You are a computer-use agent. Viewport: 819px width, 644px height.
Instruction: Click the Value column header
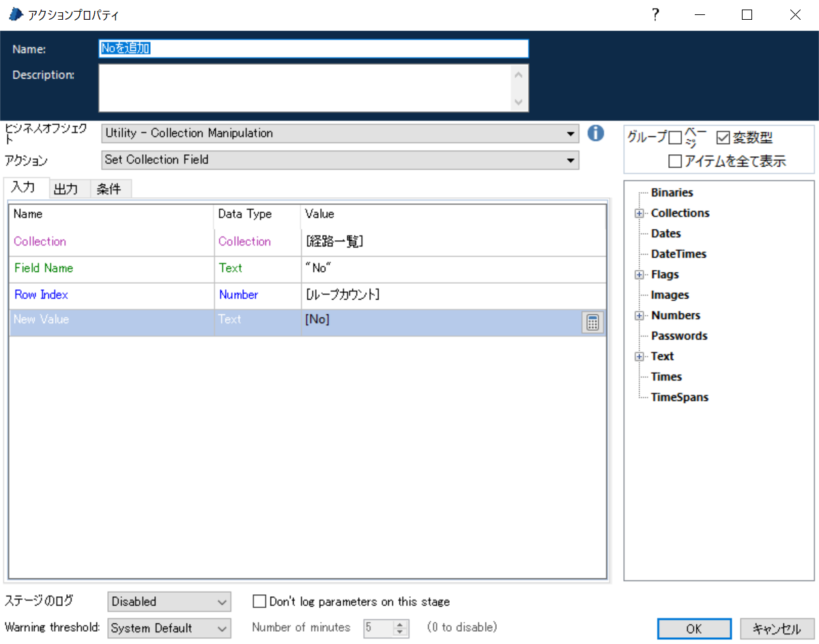pos(453,214)
